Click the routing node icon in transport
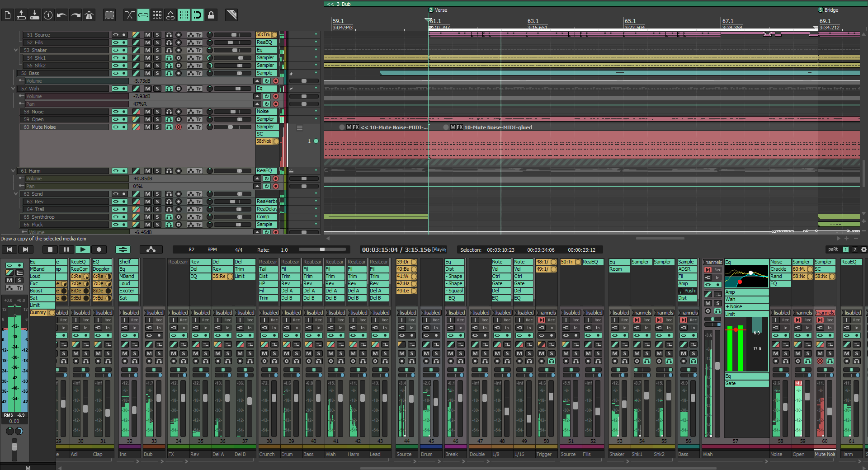 [151, 249]
